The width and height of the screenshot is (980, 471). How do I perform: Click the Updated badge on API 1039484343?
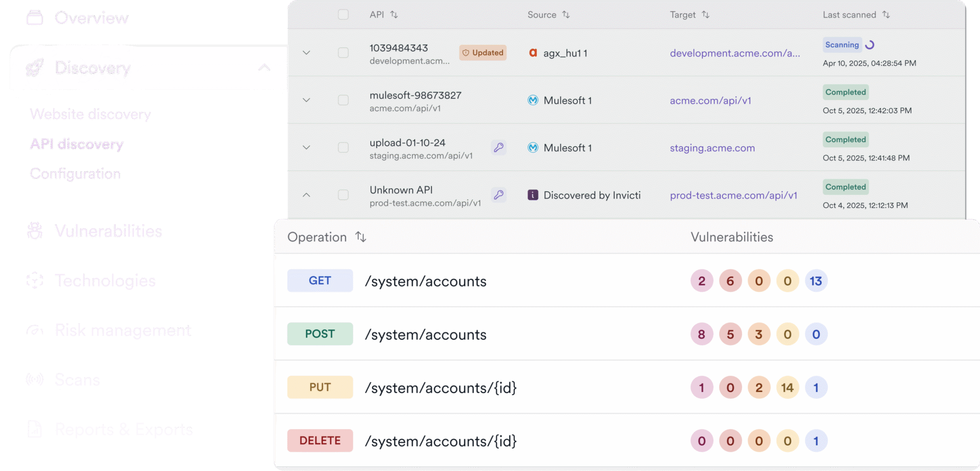point(482,53)
